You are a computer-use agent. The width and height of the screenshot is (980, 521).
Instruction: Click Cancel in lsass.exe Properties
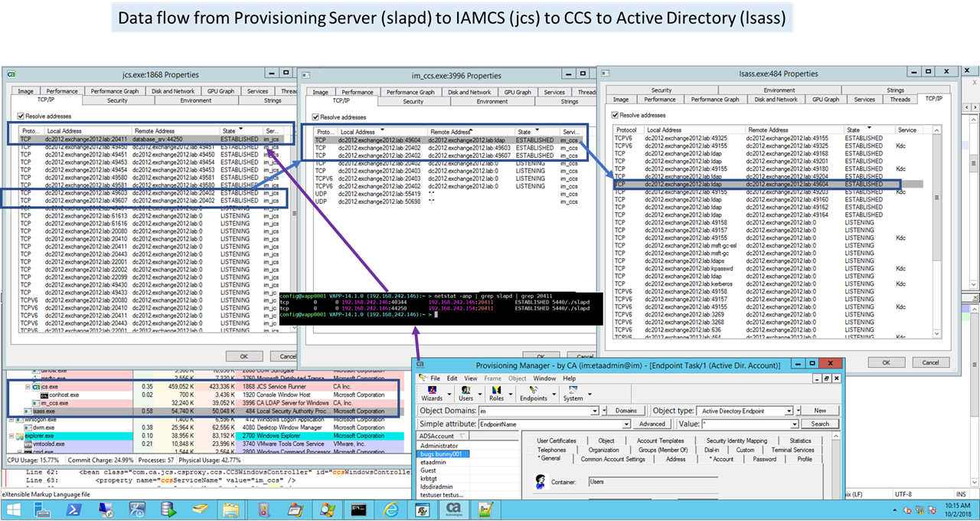[929, 362]
